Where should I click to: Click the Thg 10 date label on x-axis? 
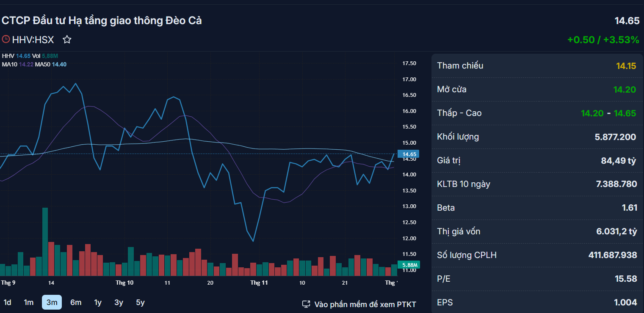pyautogui.click(x=124, y=283)
